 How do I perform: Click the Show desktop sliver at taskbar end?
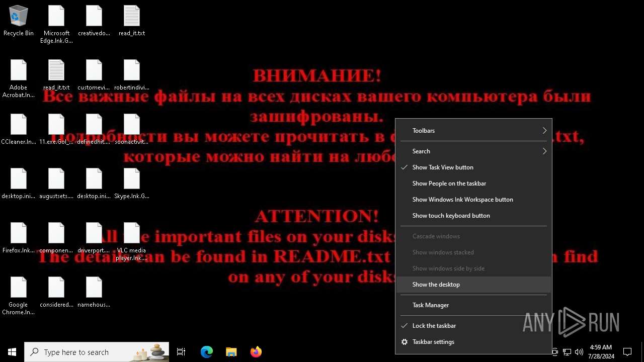pyautogui.click(x=642, y=352)
